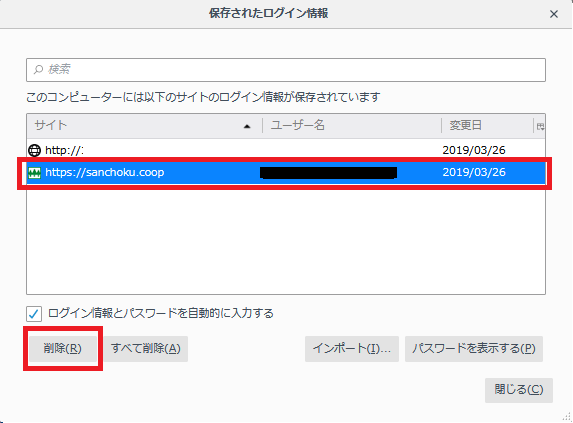Click the globe favicon of http:// entry
The height and width of the screenshot is (423, 573).
click(34, 150)
